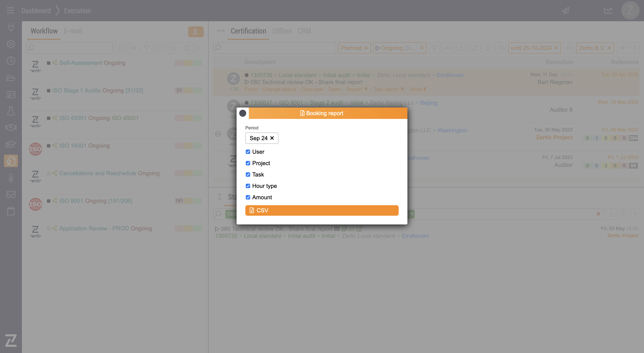Click the calendar sidebar icon
This screenshot has width=644, height=353.
pyautogui.click(x=11, y=211)
